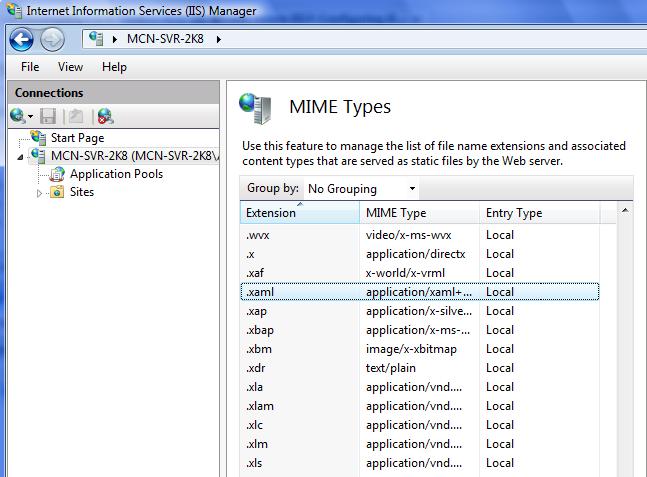The height and width of the screenshot is (477, 647).
Task: Open the Create New Connection globe icon
Action: pyautogui.click(x=17, y=116)
